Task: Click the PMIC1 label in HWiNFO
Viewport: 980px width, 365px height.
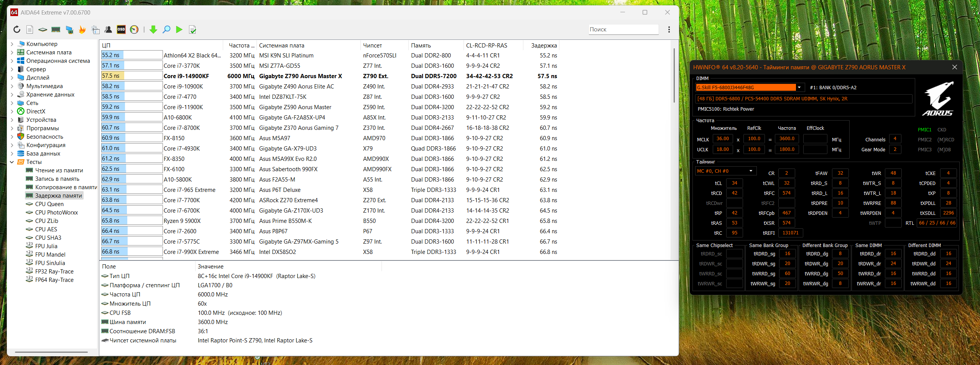Action: click(x=924, y=130)
